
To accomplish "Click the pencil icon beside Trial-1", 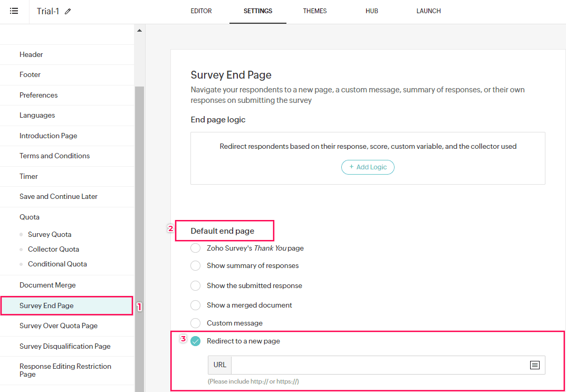I will coord(68,12).
